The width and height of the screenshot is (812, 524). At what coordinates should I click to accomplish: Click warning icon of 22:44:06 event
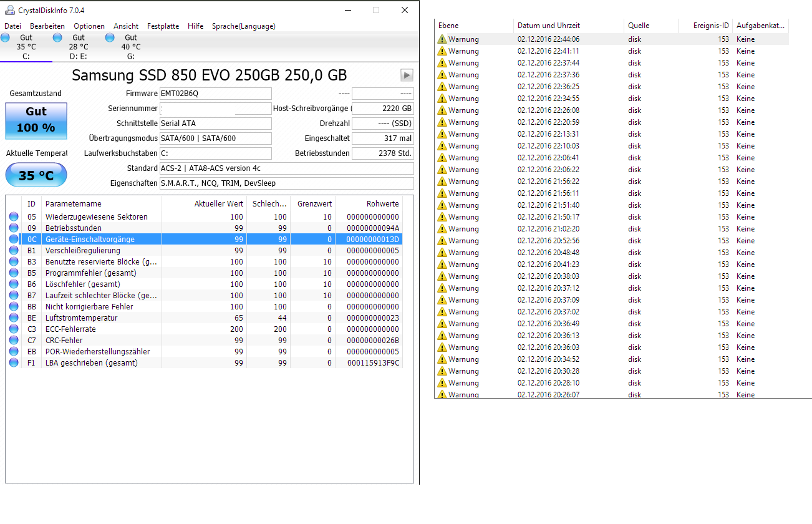pyautogui.click(x=442, y=39)
